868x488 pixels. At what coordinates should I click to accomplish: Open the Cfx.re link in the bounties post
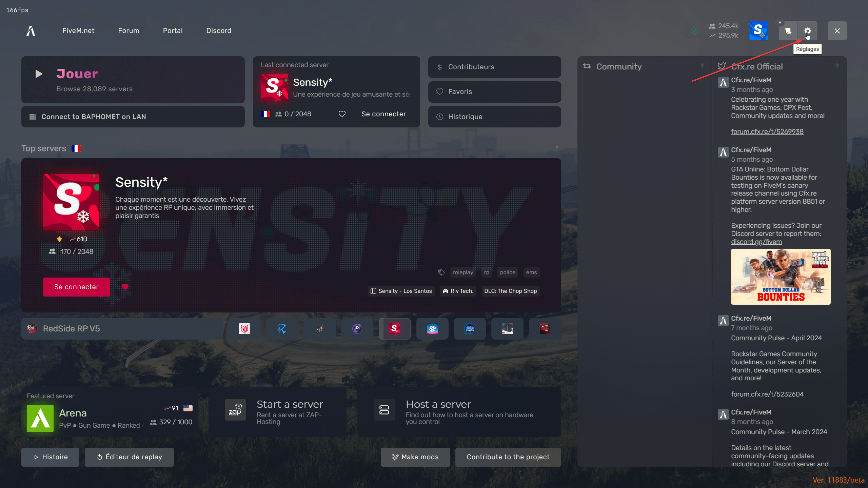(807, 194)
